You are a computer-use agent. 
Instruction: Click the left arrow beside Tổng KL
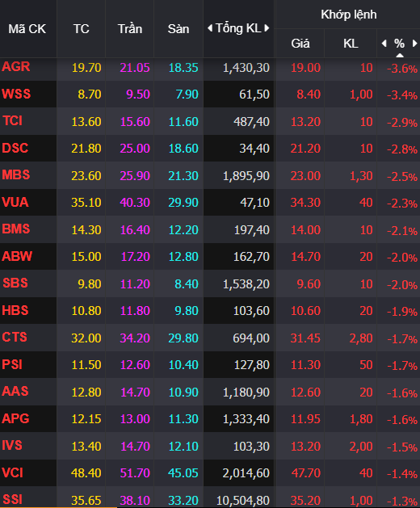pos(210,28)
